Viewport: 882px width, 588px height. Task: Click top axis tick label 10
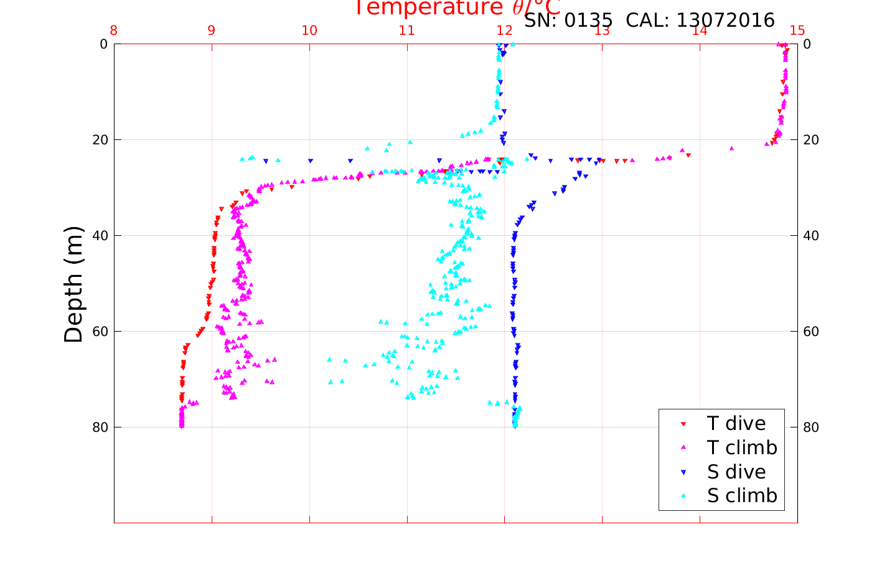pos(309,30)
